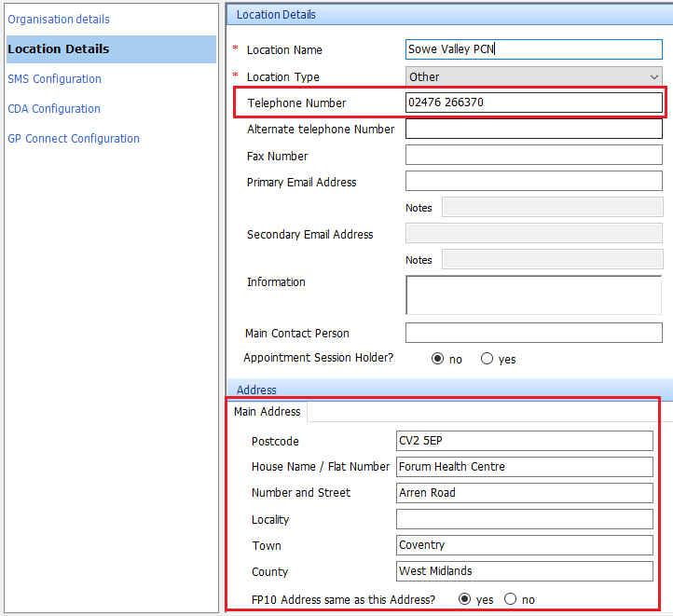Click the Telephone Number field
This screenshot has height=616, width=673.
click(x=533, y=103)
